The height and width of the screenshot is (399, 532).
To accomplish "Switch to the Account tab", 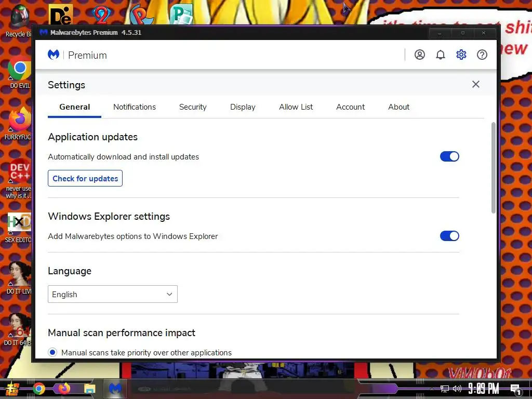I will [x=351, y=107].
